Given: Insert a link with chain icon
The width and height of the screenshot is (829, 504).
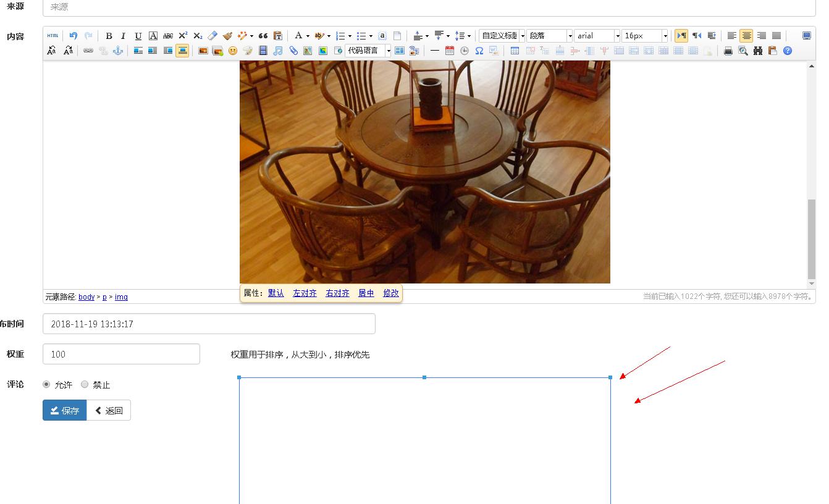Looking at the screenshot, I should point(88,51).
